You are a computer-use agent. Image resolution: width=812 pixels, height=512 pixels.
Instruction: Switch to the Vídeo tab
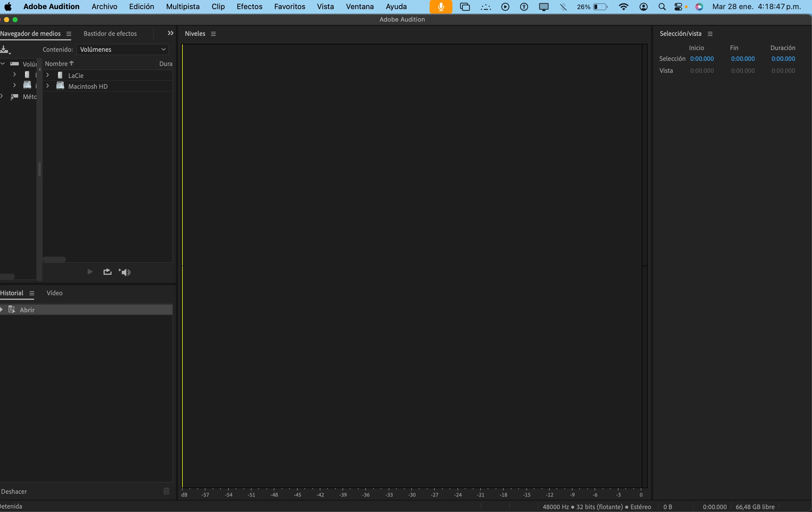coord(54,293)
